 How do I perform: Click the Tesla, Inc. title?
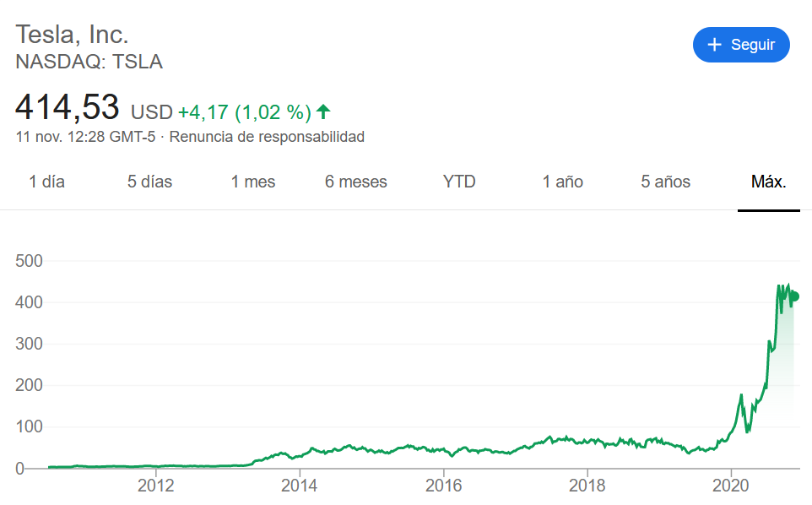pos(73,35)
